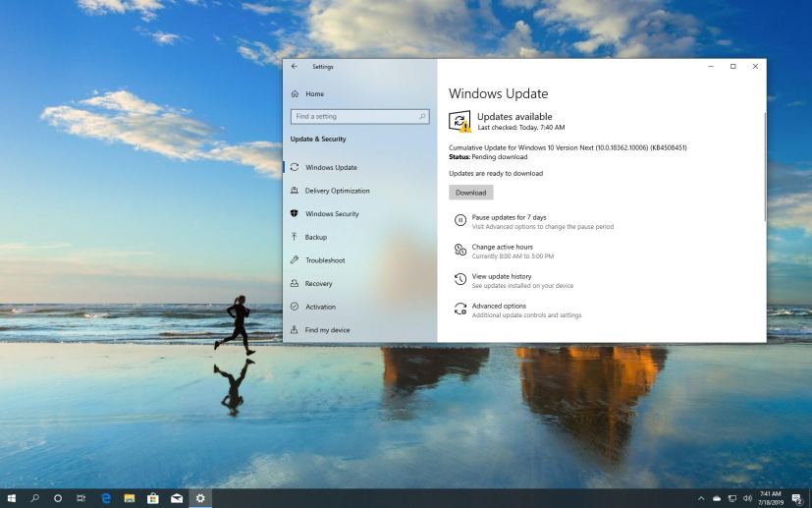Image resolution: width=812 pixels, height=508 pixels.
Task: Open the volume speaker tray icon
Action: [747, 499]
